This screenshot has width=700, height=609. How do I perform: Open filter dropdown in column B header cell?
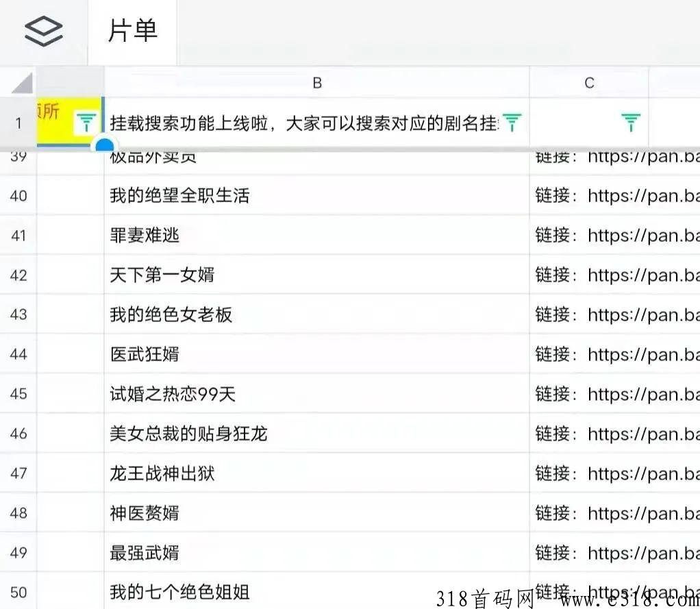click(x=512, y=123)
